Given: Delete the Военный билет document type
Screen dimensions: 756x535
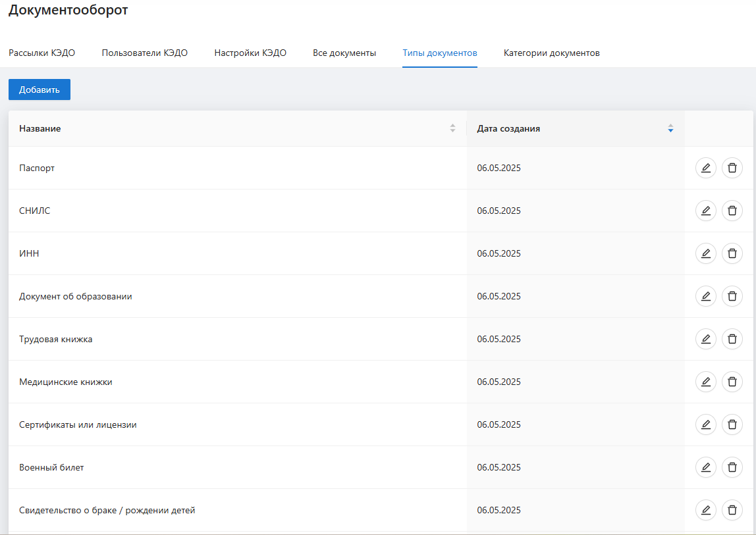Looking at the screenshot, I should (x=732, y=467).
